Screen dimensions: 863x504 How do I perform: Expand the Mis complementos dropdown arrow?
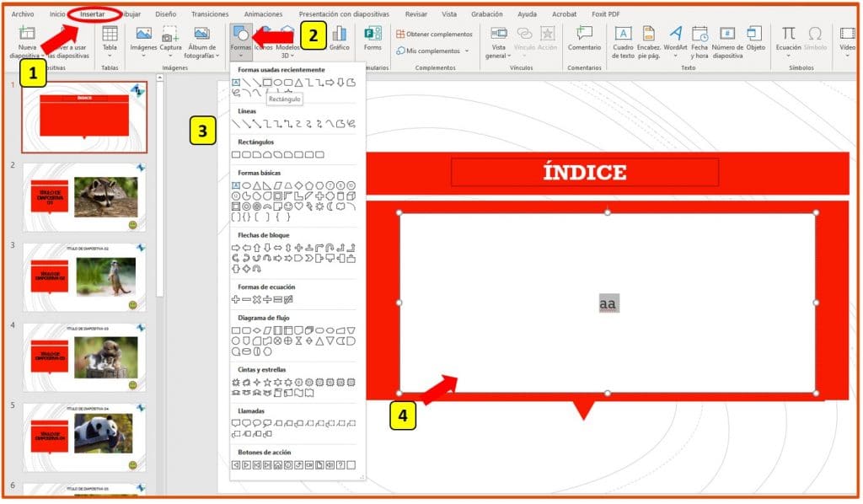point(467,51)
